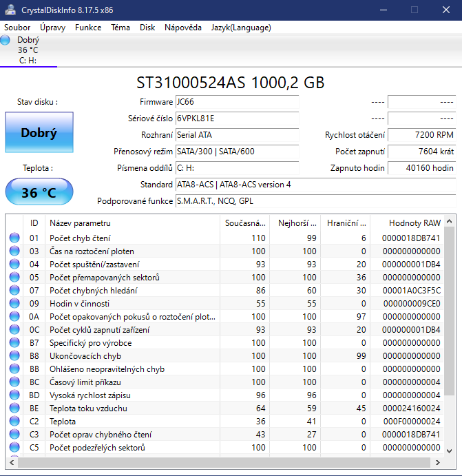Viewport: 462px width, 476px height.
Task: Click status orb for Počet cyklů zapnutí zařízení
Action: (14, 329)
